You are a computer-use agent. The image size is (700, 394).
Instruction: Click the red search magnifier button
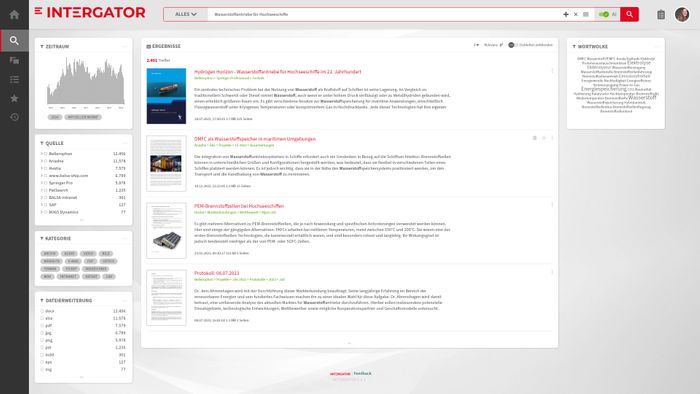click(x=629, y=14)
